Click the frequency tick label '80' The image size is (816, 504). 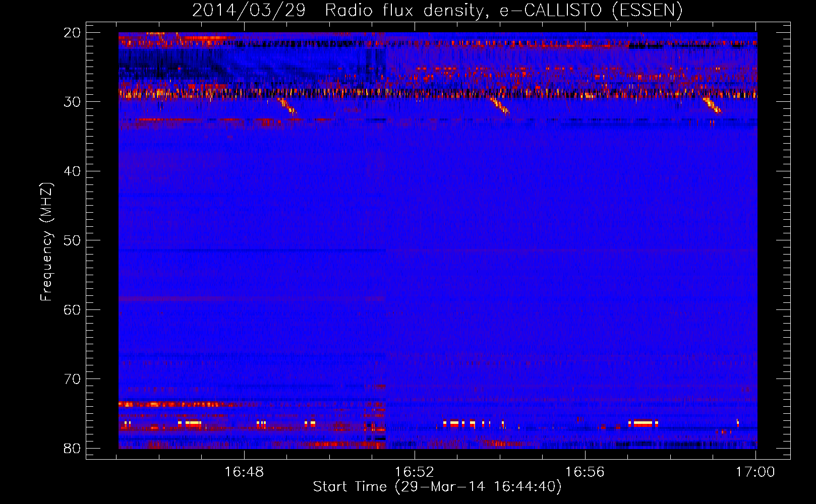coord(73,448)
